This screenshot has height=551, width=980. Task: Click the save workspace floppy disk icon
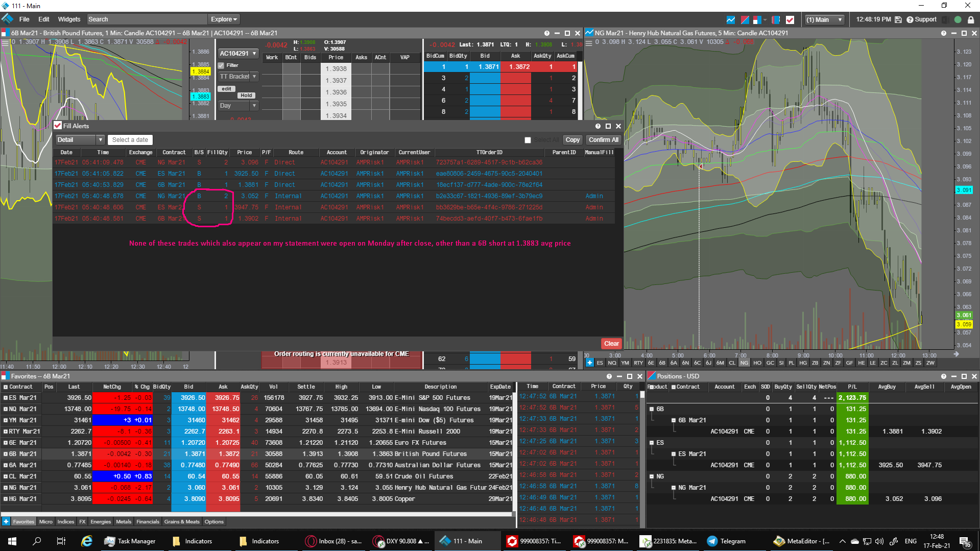[898, 19]
